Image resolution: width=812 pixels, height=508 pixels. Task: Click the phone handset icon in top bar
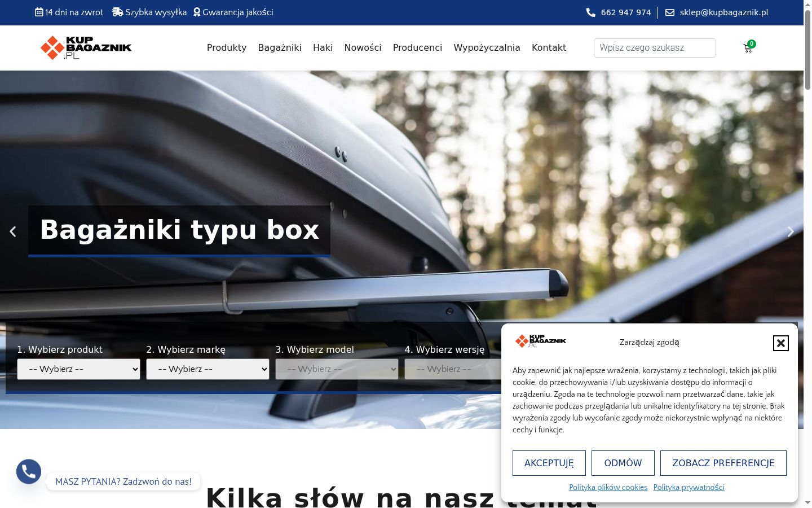coord(591,12)
